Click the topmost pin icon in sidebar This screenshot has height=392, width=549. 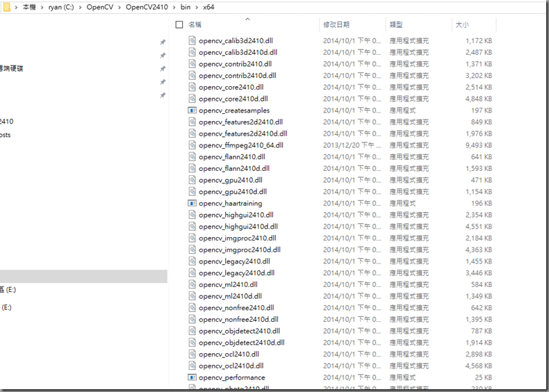point(163,42)
